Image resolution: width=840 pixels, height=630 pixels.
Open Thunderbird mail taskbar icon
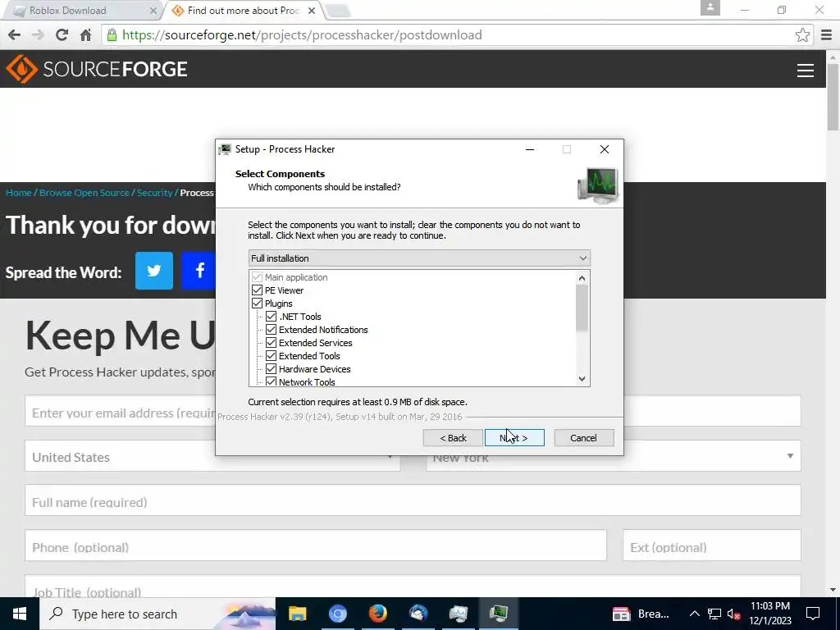tap(418, 614)
